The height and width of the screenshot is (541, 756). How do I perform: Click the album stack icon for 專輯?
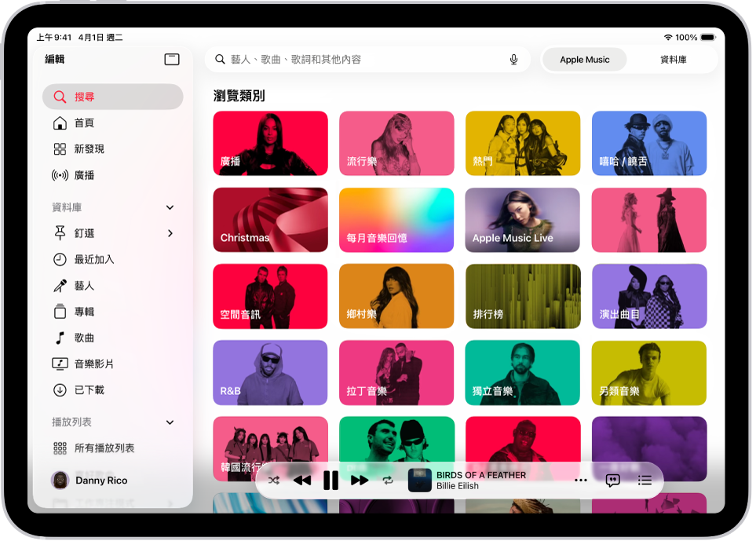pyautogui.click(x=60, y=312)
